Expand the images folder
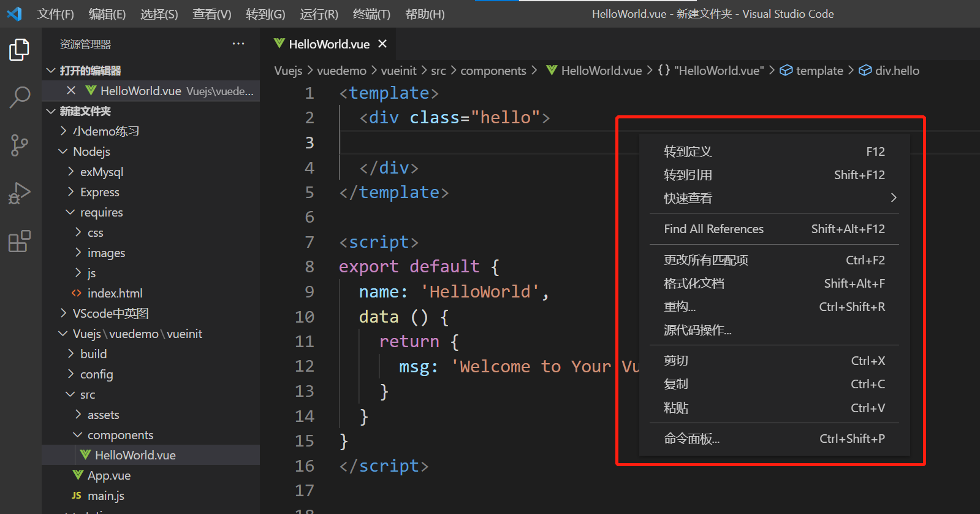 coord(78,253)
